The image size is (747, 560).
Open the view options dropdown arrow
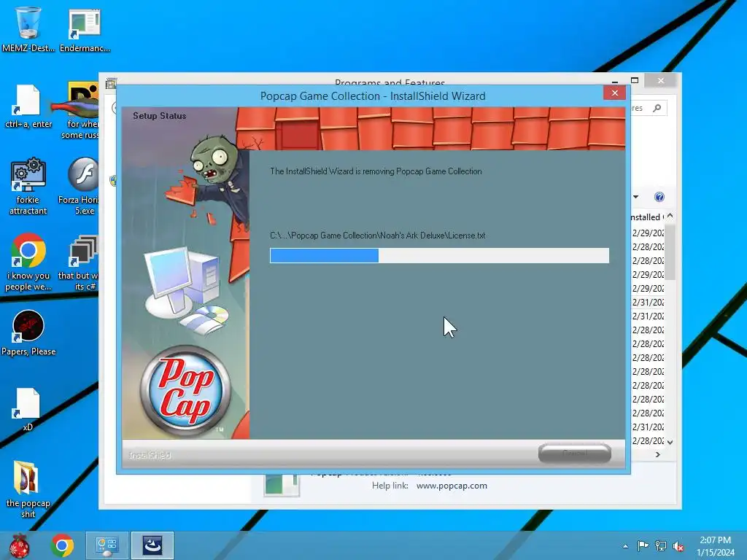coord(636,197)
